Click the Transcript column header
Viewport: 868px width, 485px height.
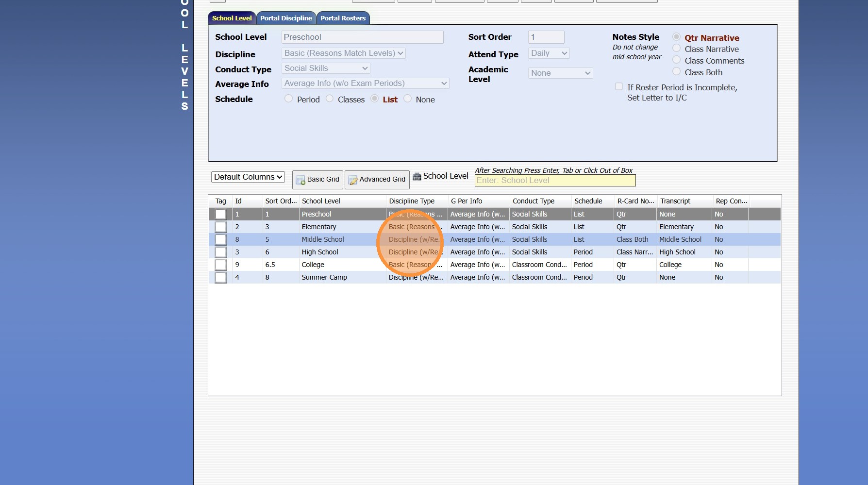[x=675, y=201]
